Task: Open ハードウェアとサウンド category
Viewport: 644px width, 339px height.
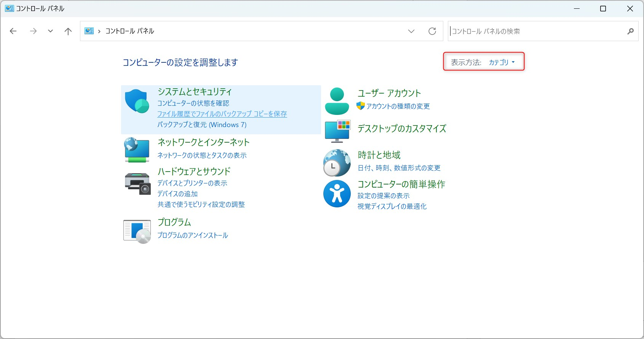Action: [x=194, y=171]
